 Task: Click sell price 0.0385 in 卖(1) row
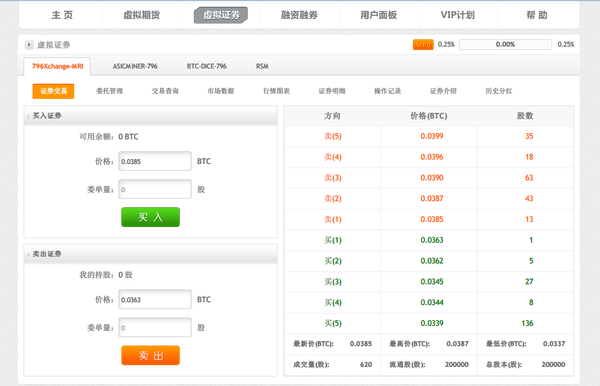pos(432,219)
